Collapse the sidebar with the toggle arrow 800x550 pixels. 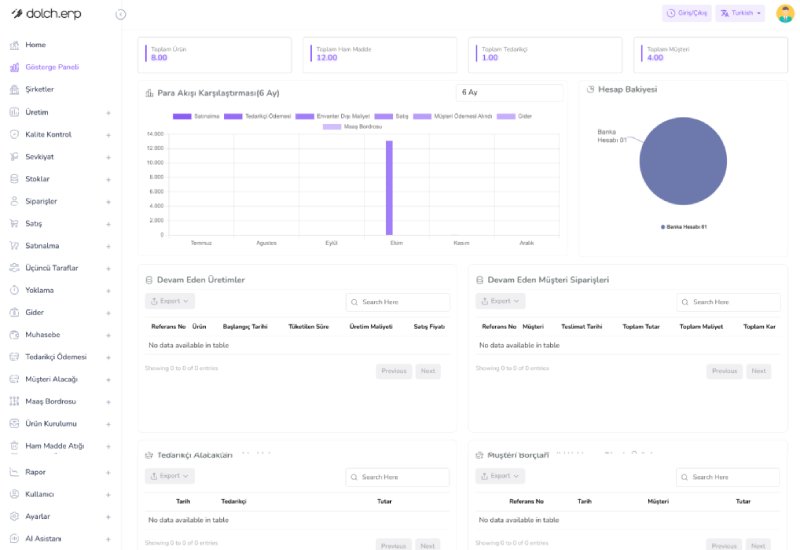coord(121,14)
